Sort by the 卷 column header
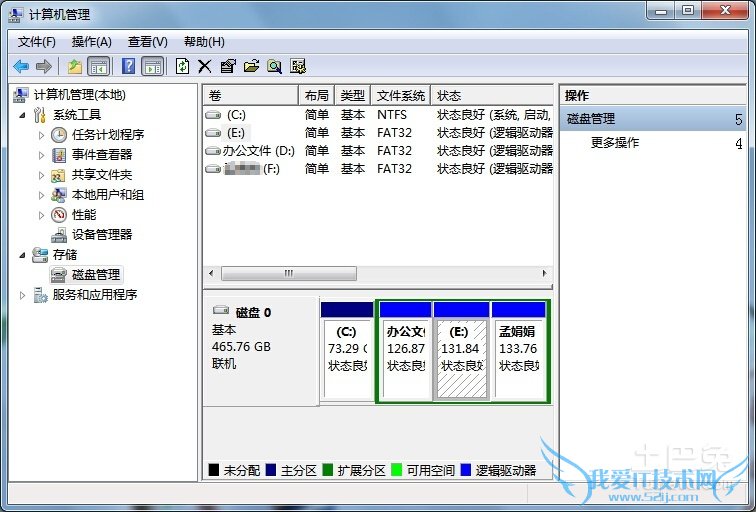The image size is (756, 512). pyautogui.click(x=251, y=95)
